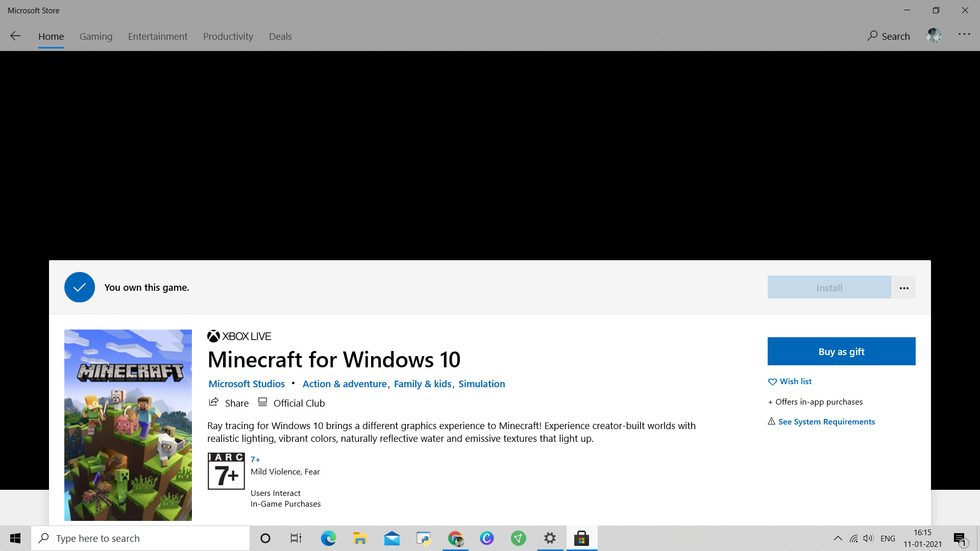Image resolution: width=980 pixels, height=551 pixels.
Task: Click the IARC 7+ rating badge
Action: coord(226,471)
